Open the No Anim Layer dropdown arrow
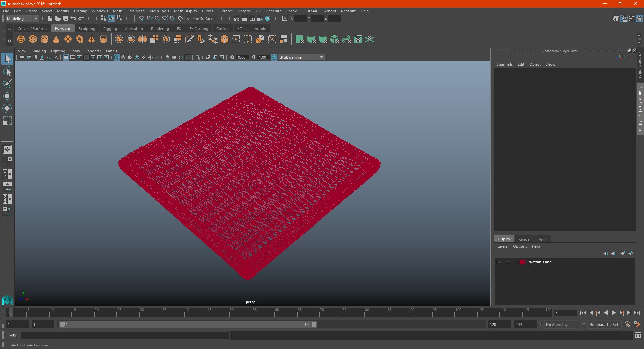The height and width of the screenshot is (349, 644). (x=540, y=325)
